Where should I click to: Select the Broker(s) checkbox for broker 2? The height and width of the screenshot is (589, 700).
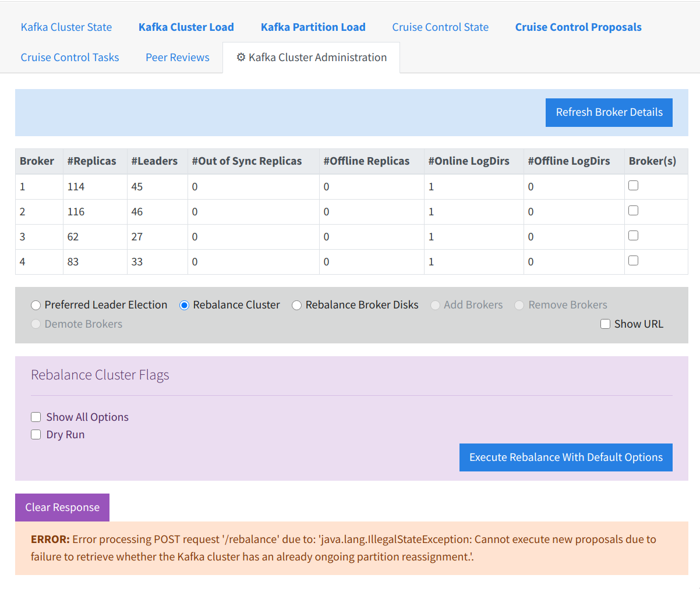[x=633, y=210]
